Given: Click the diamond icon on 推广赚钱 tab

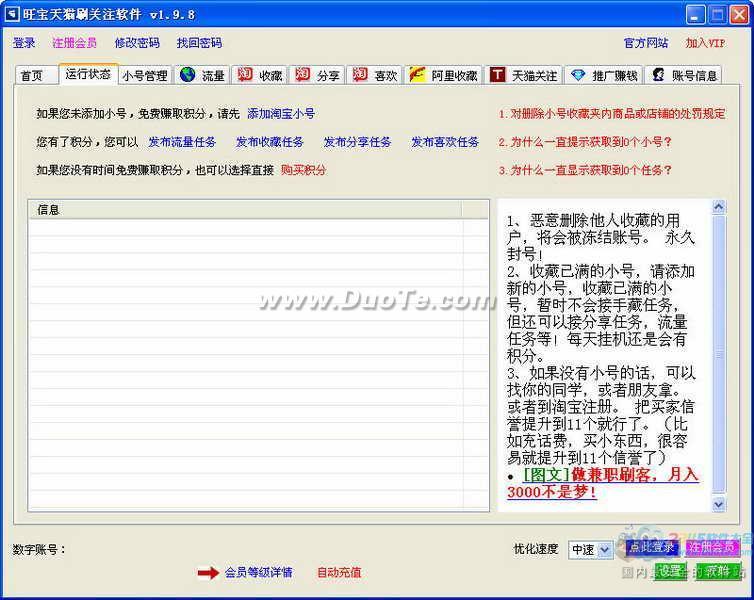Looking at the screenshot, I should (x=578, y=75).
